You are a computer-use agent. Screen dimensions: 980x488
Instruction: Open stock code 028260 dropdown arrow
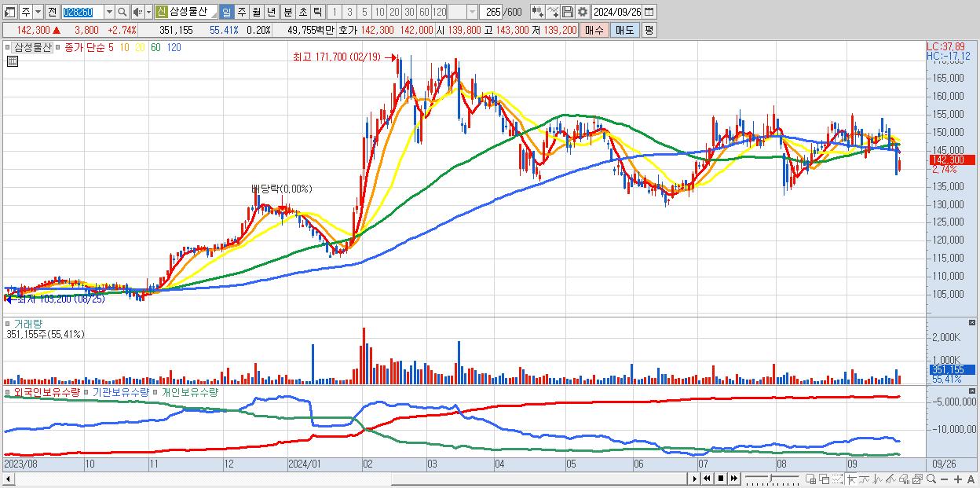[x=109, y=12]
